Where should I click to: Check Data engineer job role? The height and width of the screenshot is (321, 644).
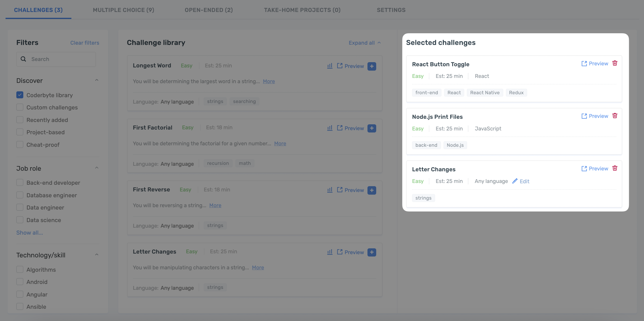(20, 207)
